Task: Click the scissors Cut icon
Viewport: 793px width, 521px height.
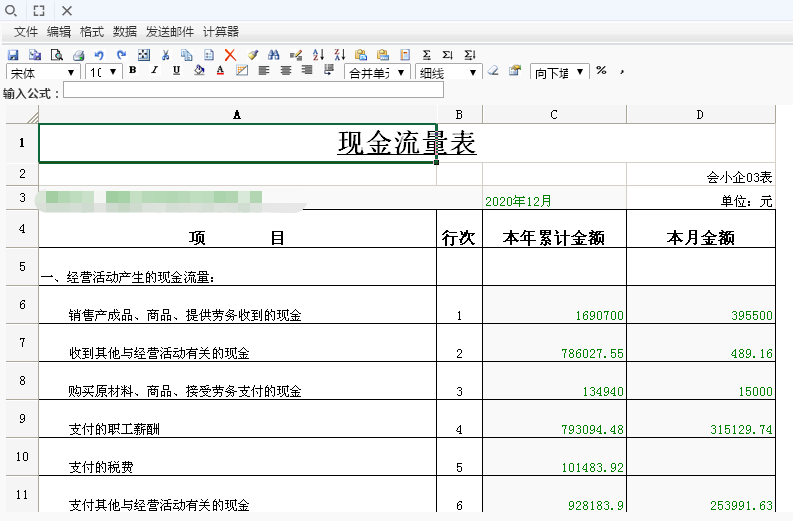Action: [x=165, y=55]
